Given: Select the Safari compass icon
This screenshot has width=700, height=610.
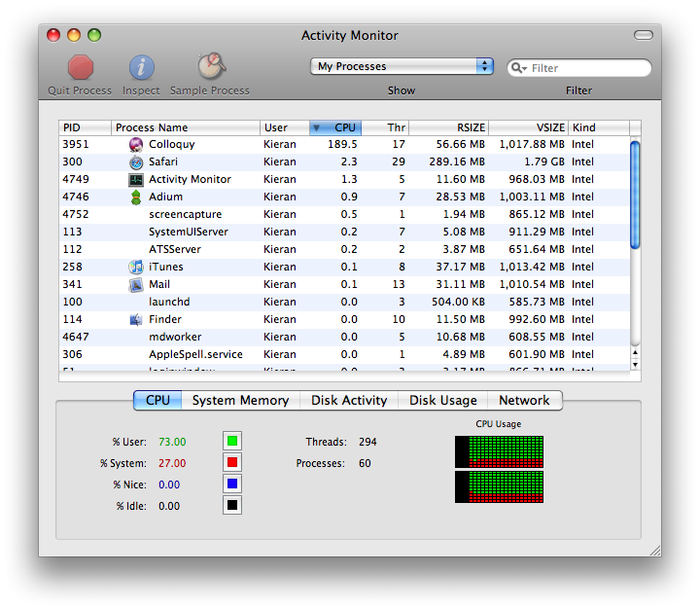Looking at the screenshot, I should click(136, 161).
